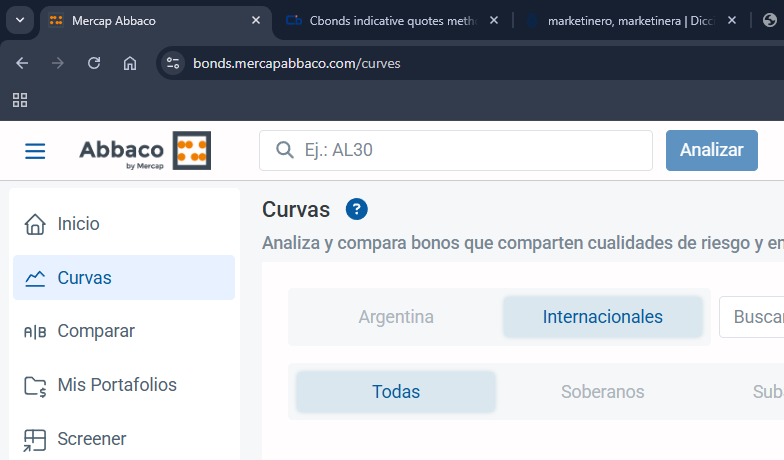This screenshot has width=784, height=460.
Task: Switch to the Argentina curves toggle
Action: pos(396,317)
